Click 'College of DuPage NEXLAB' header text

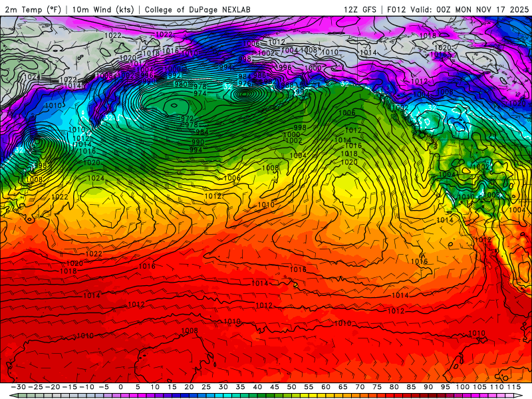[198, 9]
